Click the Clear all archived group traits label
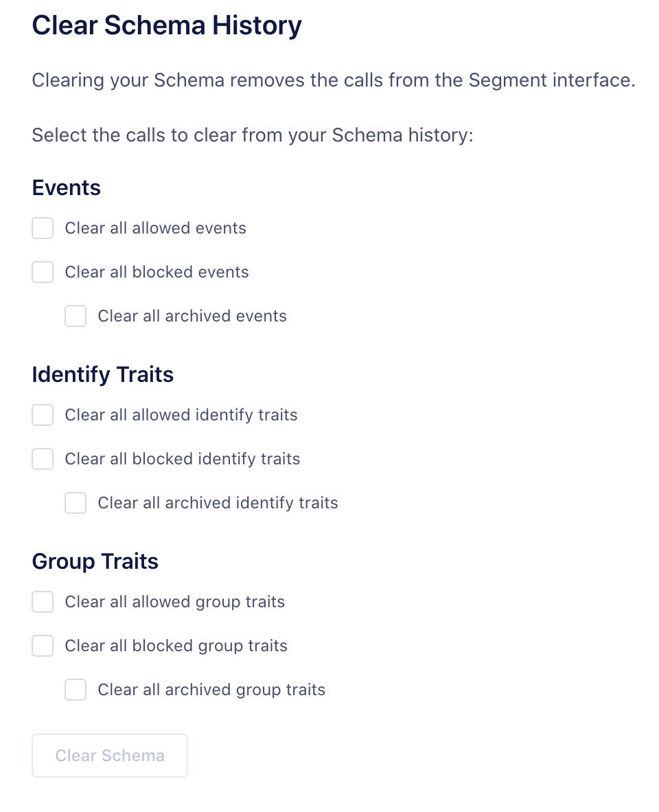 (x=211, y=690)
